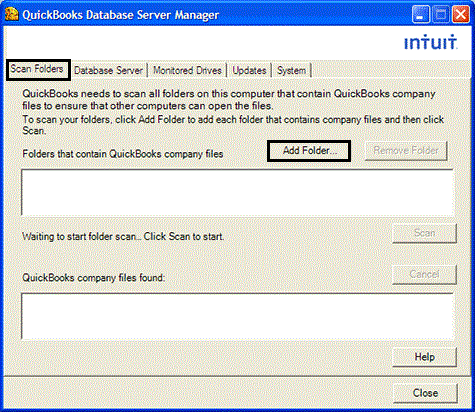Click inside the company folders list box
This screenshot has width=475, height=412.
pos(237,193)
